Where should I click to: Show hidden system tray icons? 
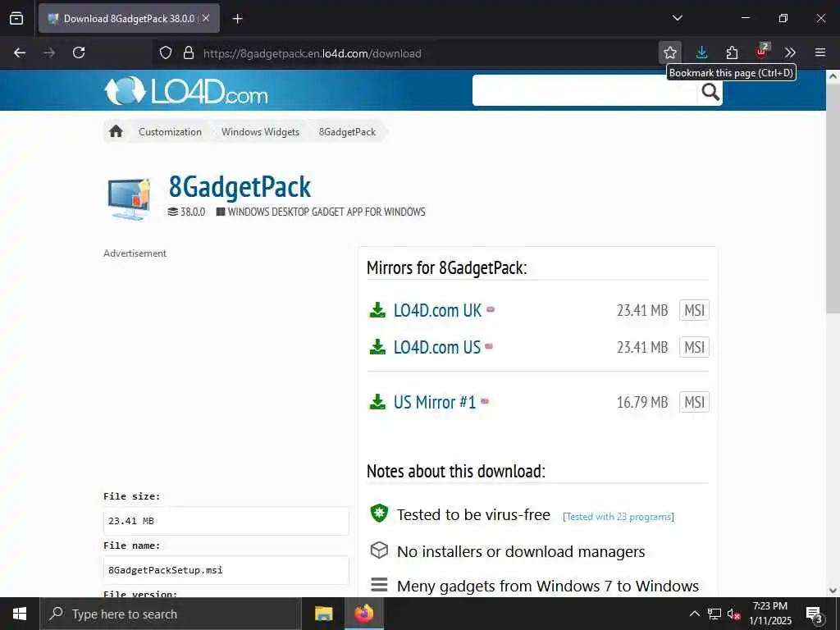pyautogui.click(x=694, y=614)
